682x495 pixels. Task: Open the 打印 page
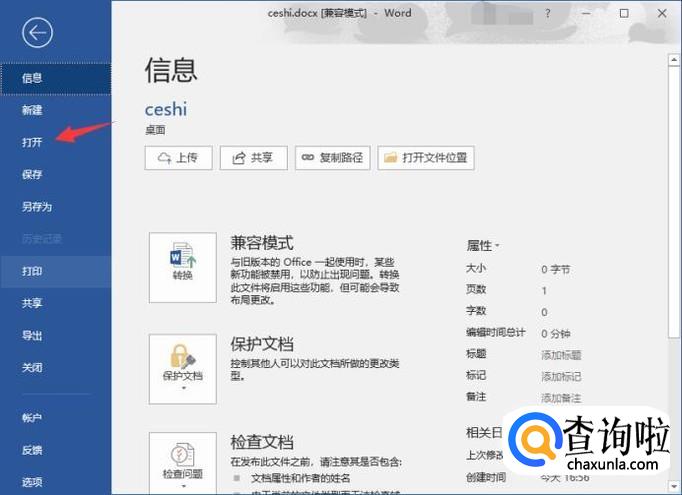click(56, 271)
